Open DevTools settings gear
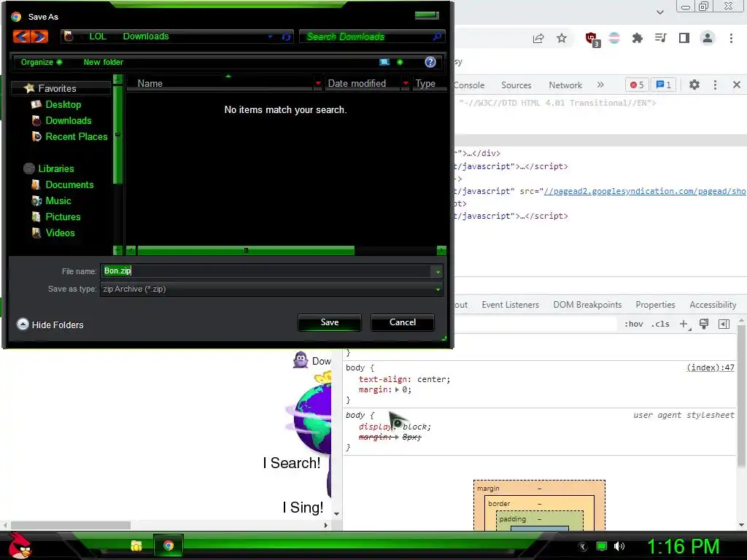The image size is (747, 560). coord(694,85)
